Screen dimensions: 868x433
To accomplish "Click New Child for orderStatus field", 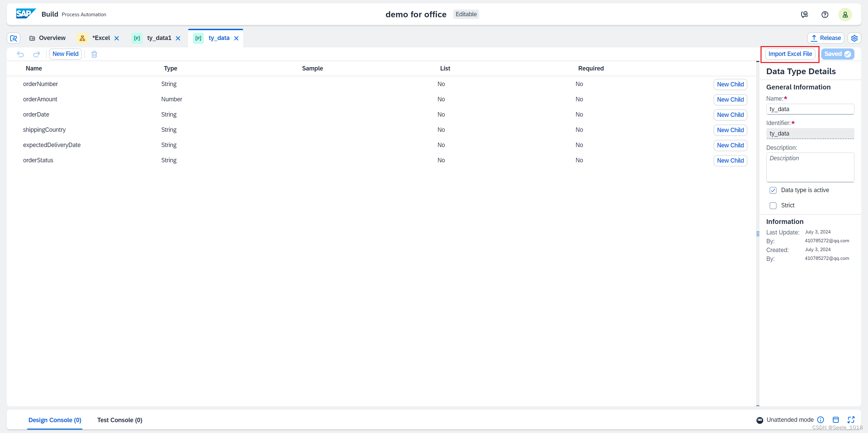I will pyautogui.click(x=730, y=160).
